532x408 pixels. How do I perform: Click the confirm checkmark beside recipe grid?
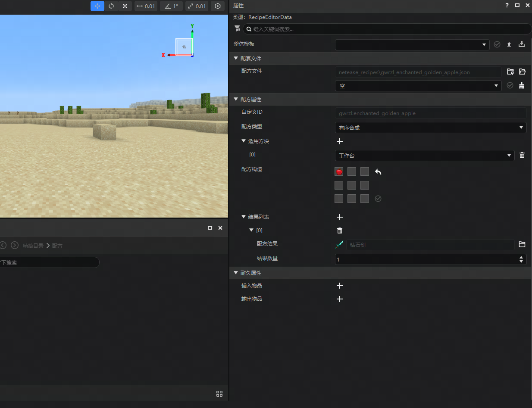pos(378,199)
